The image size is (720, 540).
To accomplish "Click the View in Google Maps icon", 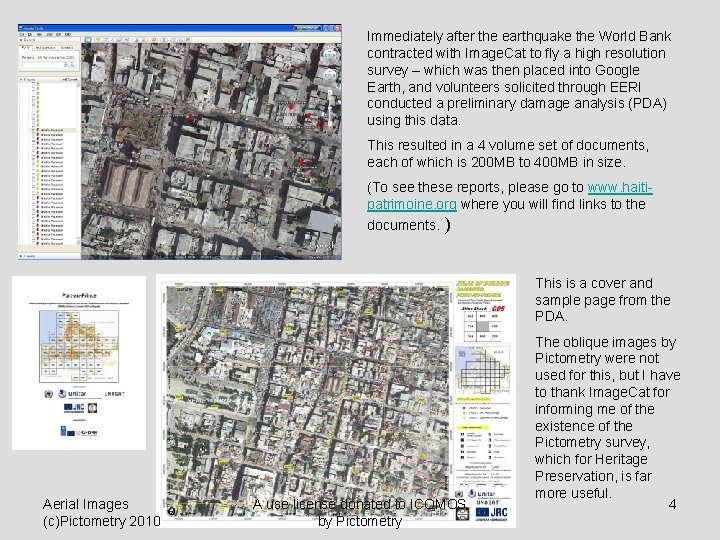I will 188,40.
